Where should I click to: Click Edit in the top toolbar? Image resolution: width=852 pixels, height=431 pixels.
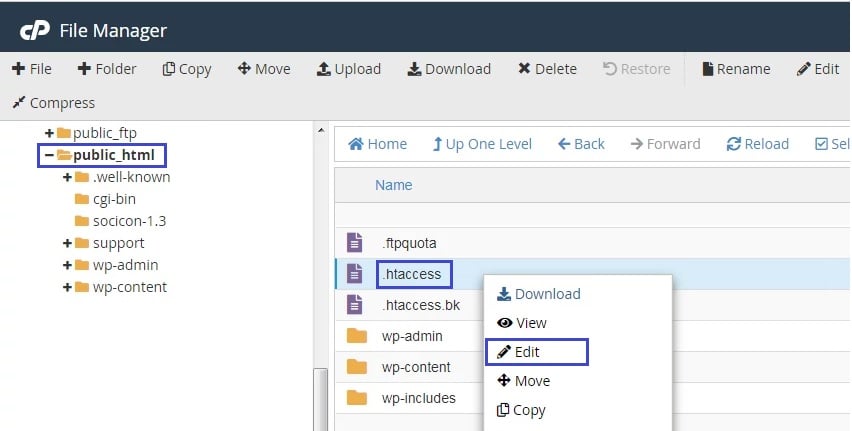818,69
